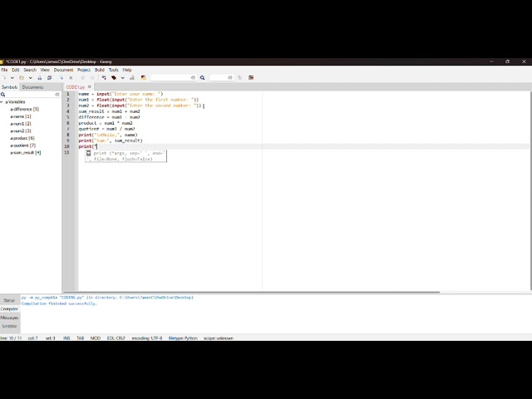Click the Save All toolbar icon
The image size is (532, 399).
[x=49, y=77]
